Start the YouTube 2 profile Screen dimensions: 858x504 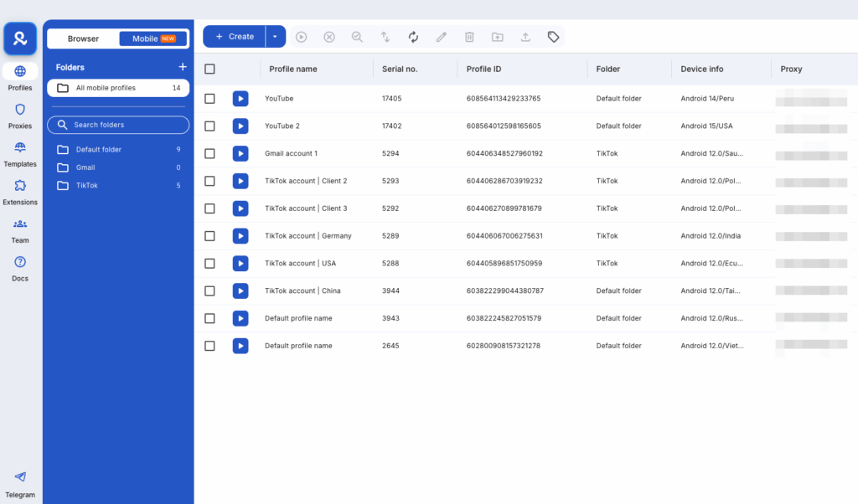(240, 126)
